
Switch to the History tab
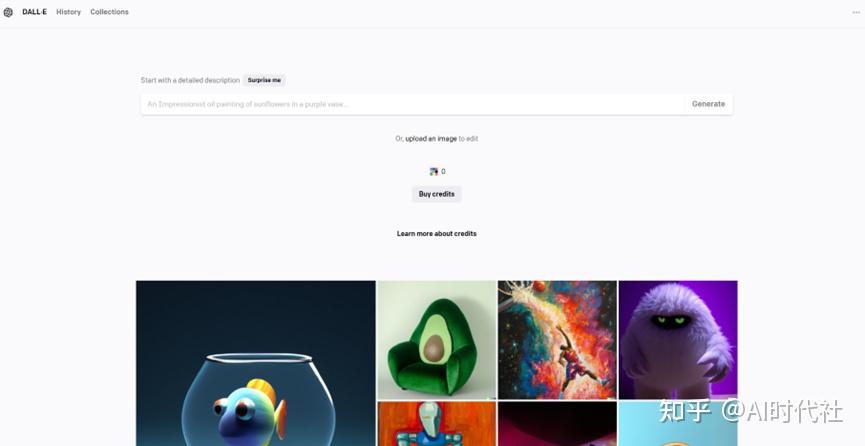click(x=68, y=12)
